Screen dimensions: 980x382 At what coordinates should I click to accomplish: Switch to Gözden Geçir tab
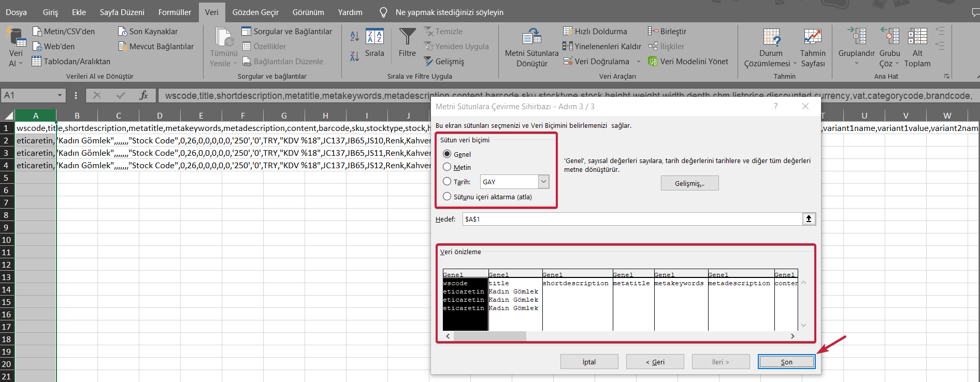tap(255, 12)
